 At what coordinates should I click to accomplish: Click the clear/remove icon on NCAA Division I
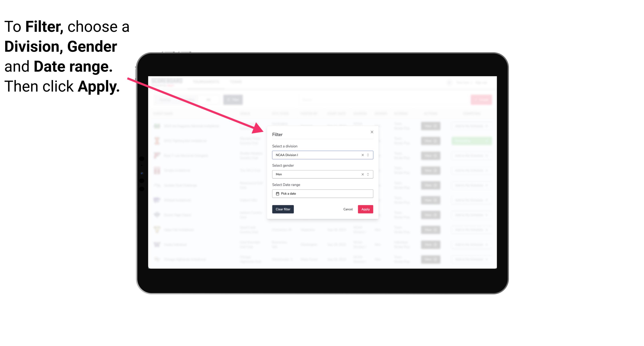[362, 155]
